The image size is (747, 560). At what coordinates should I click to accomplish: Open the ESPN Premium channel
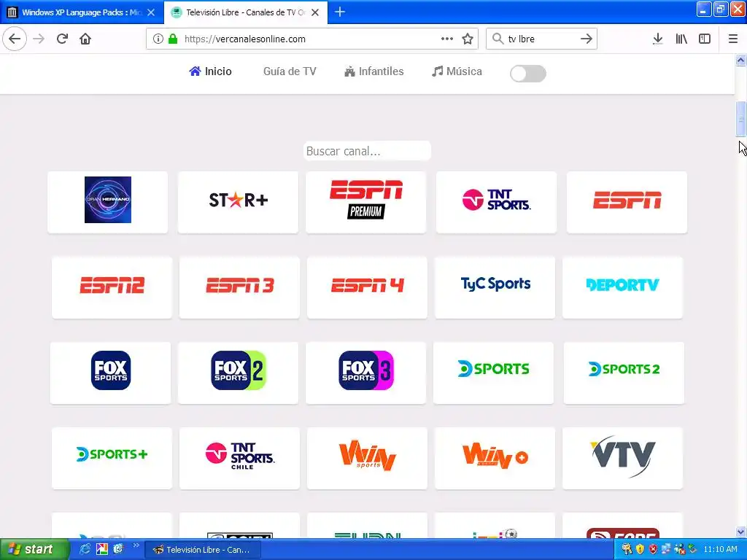pos(366,202)
